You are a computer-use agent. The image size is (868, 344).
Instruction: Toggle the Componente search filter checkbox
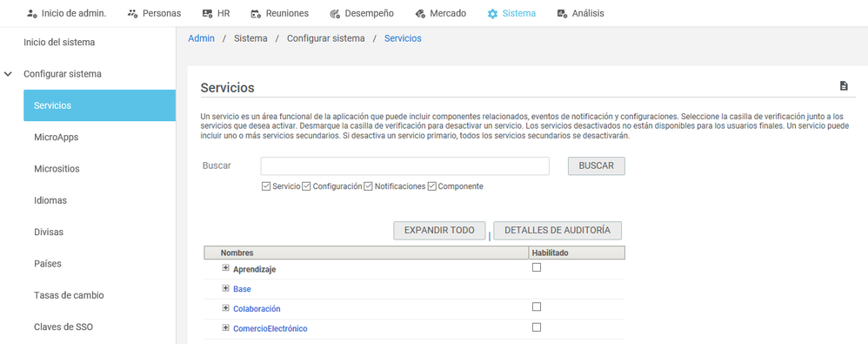point(432,186)
